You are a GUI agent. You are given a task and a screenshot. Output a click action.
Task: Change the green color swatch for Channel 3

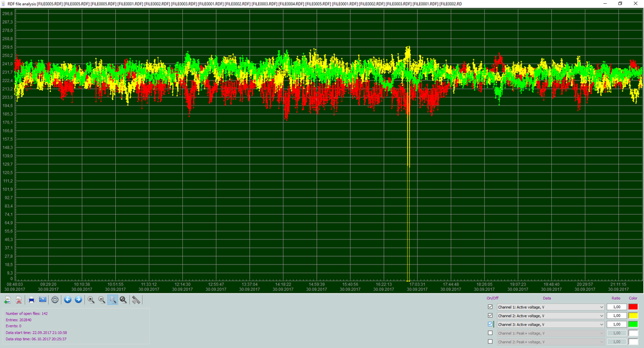(633, 324)
